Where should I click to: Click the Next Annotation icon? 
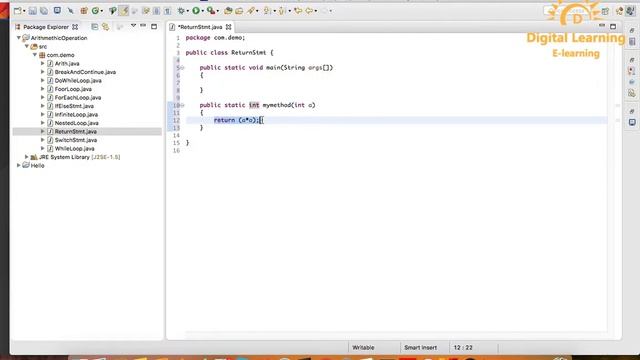(267, 11)
